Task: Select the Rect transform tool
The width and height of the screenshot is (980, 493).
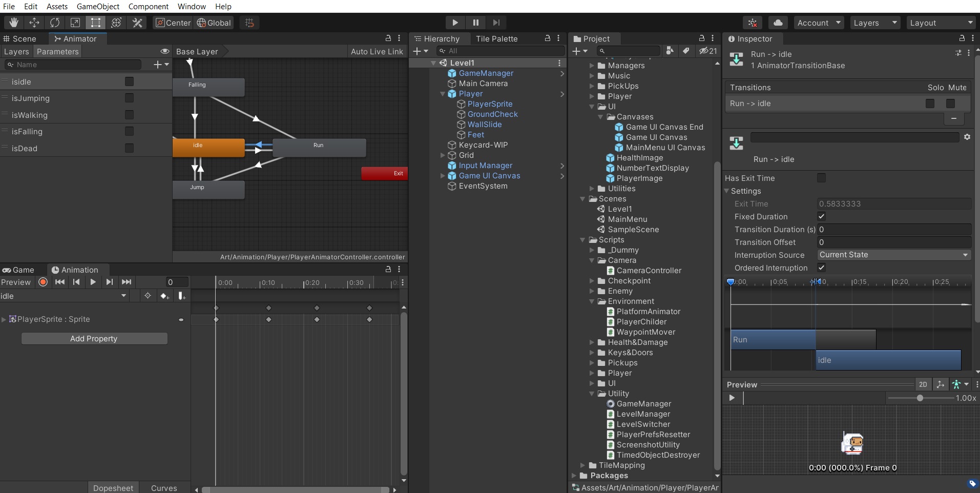Action: click(x=95, y=23)
